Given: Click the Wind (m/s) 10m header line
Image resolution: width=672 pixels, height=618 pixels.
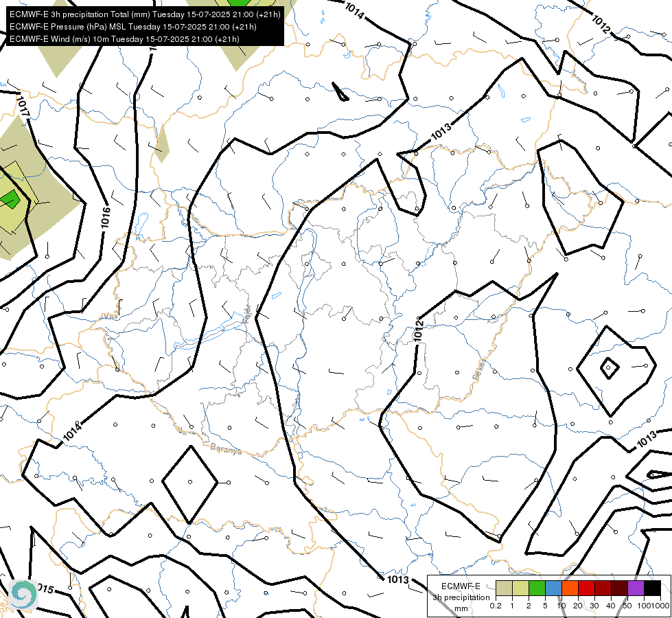Looking at the screenshot, I should click(124, 39).
